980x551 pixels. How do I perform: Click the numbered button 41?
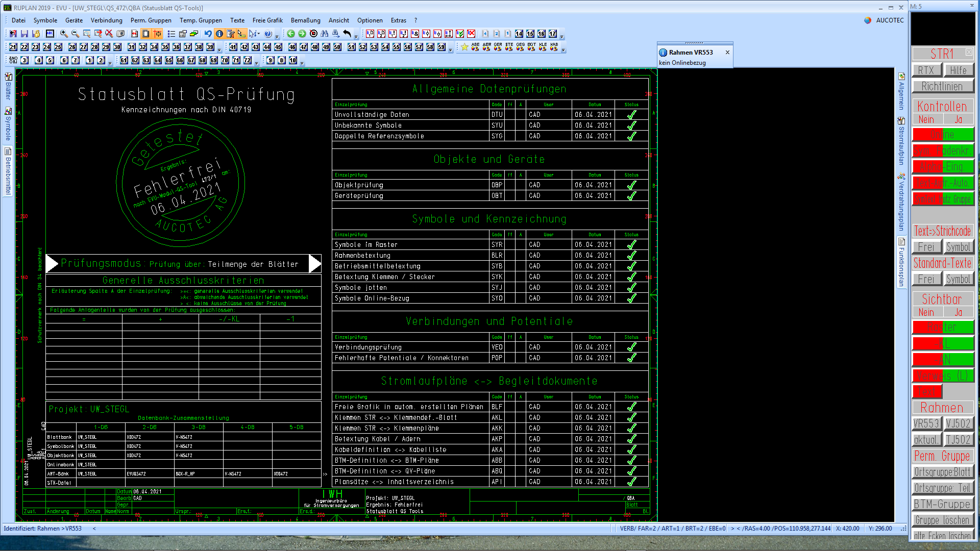[x=233, y=47]
